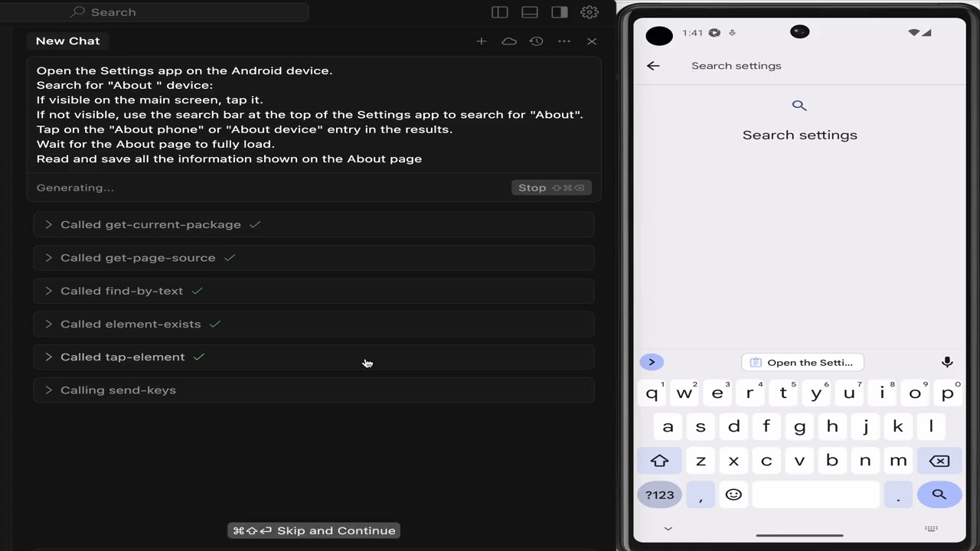Expand keyboard suggestion strip arrow

(652, 362)
